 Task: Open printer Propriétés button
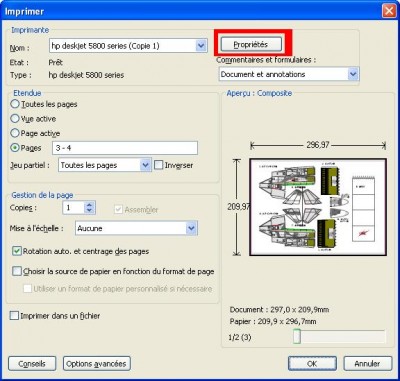point(251,44)
